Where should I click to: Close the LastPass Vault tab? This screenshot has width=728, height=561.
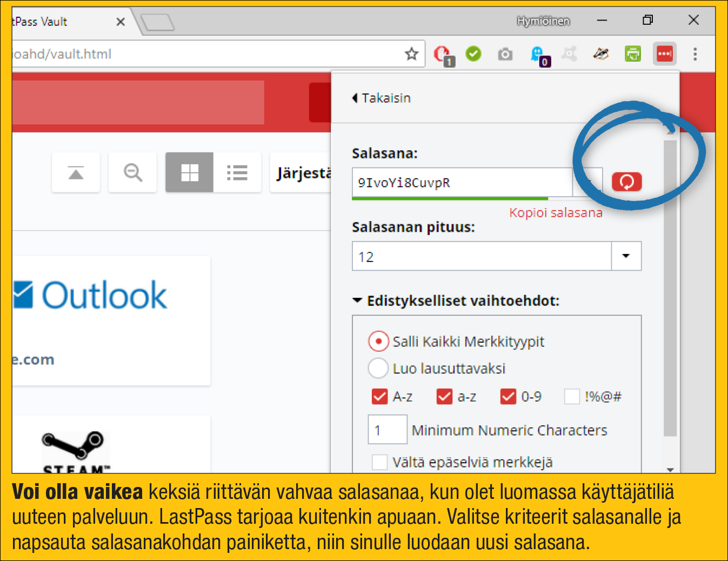click(121, 22)
